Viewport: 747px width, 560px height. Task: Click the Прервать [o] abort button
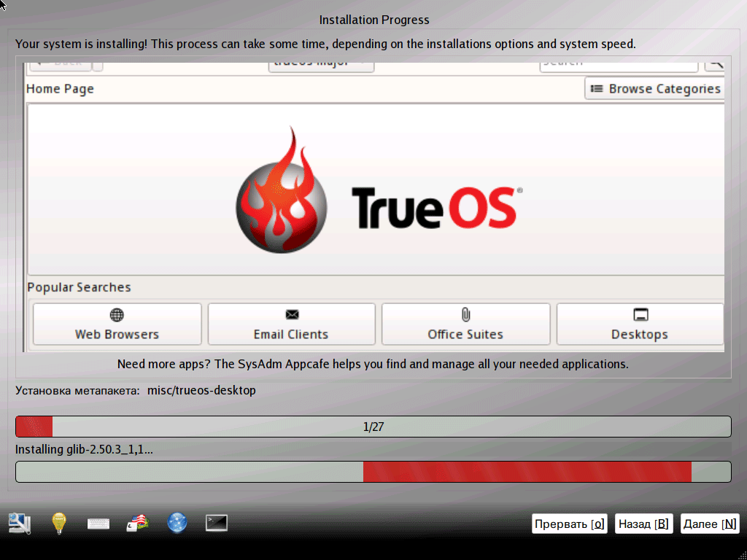[x=569, y=524]
